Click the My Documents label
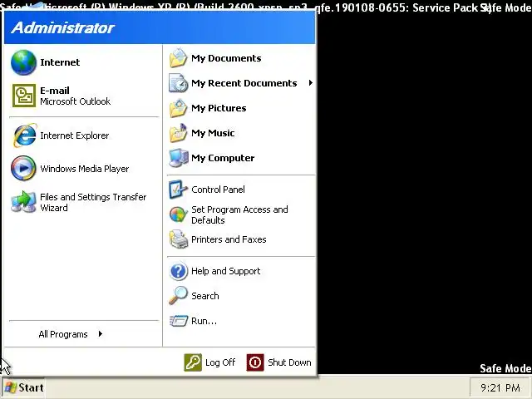532x399 pixels. (x=226, y=58)
